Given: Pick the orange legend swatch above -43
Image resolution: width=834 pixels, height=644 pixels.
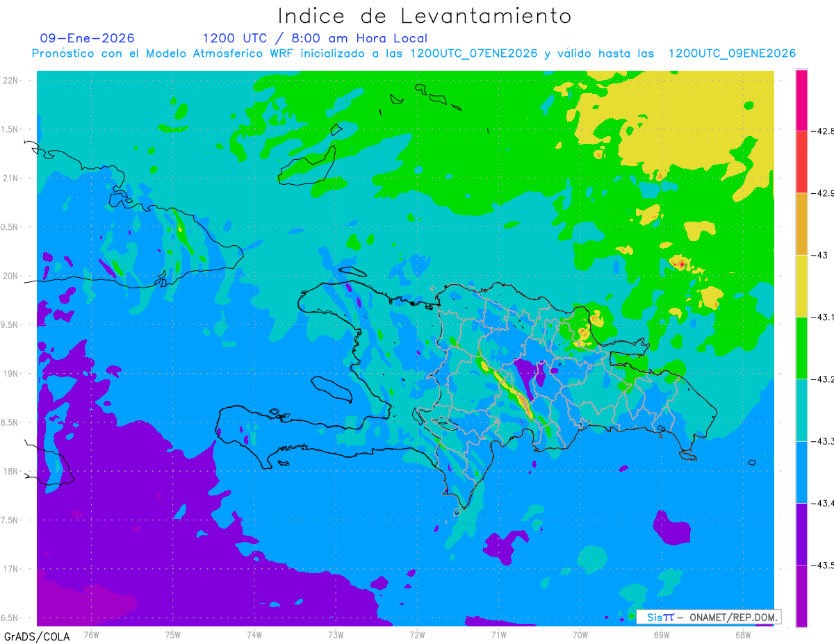Looking at the screenshot, I should (x=801, y=224).
